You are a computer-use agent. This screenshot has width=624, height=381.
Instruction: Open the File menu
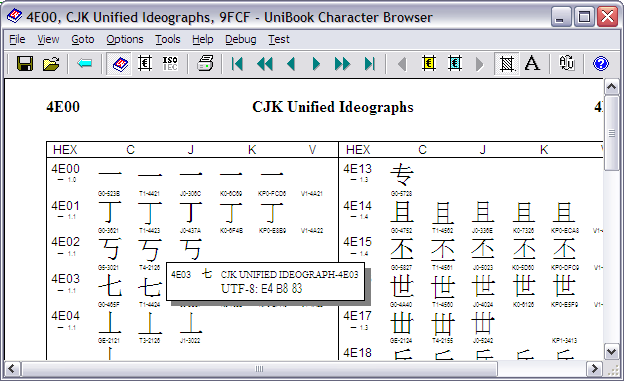[x=17, y=39]
